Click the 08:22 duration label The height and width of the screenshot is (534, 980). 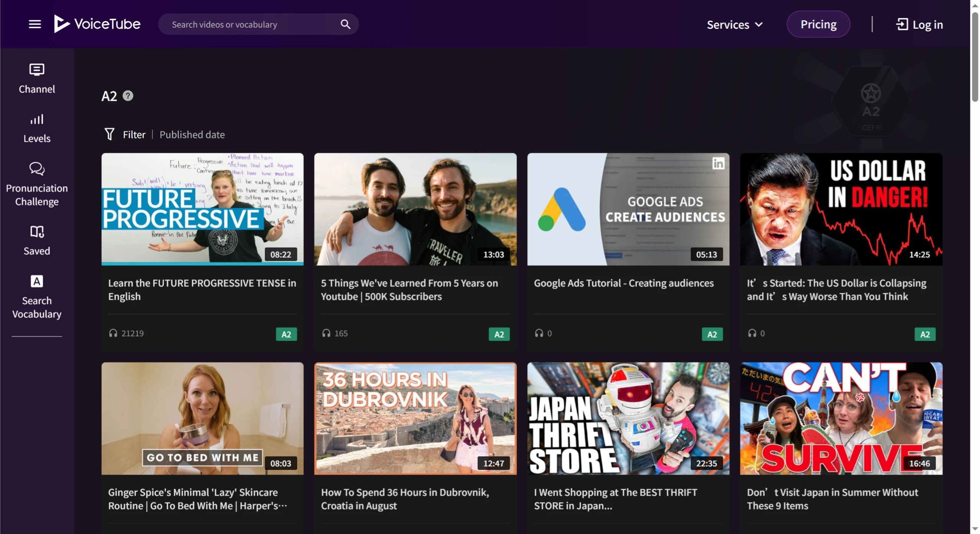(281, 254)
